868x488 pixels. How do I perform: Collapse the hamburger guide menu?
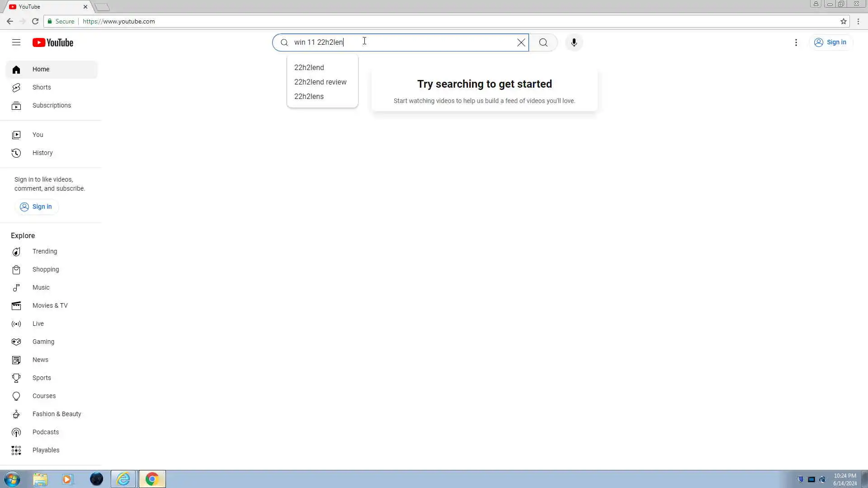[x=16, y=42]
